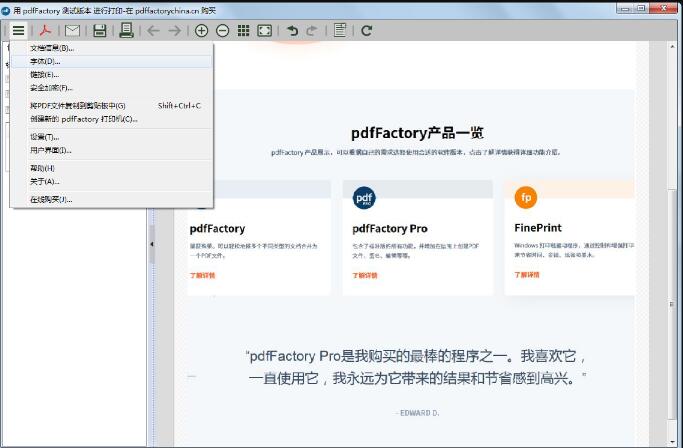Select 文档信息(B)... menu entry

pyautogui.click(x=112, y=48)
